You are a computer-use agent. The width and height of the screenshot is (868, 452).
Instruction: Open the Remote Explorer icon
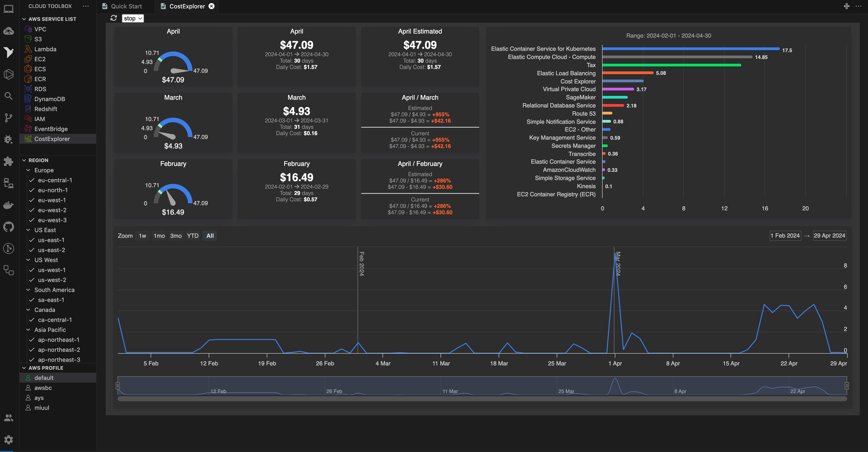(x=8, y=183)
